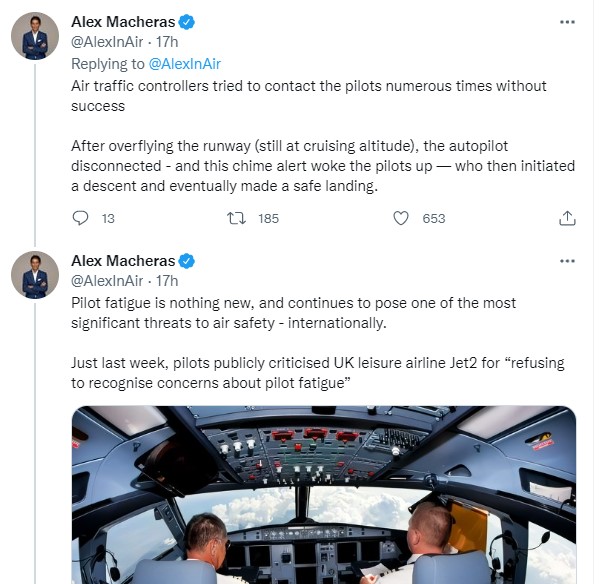Screen dimensions: 604x584
Task: Click the @AlexInAir handle on the first tweet
Action: coord(108,43)
